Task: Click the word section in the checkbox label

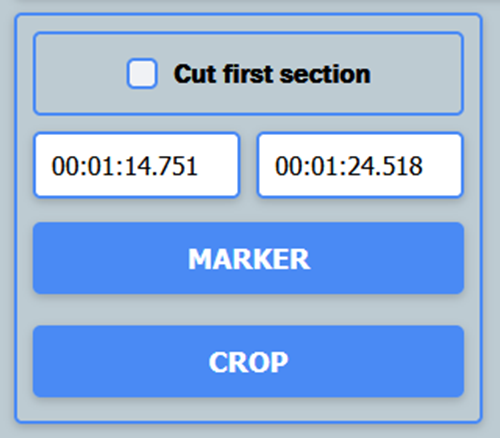Action: click(x=325, y=74)
